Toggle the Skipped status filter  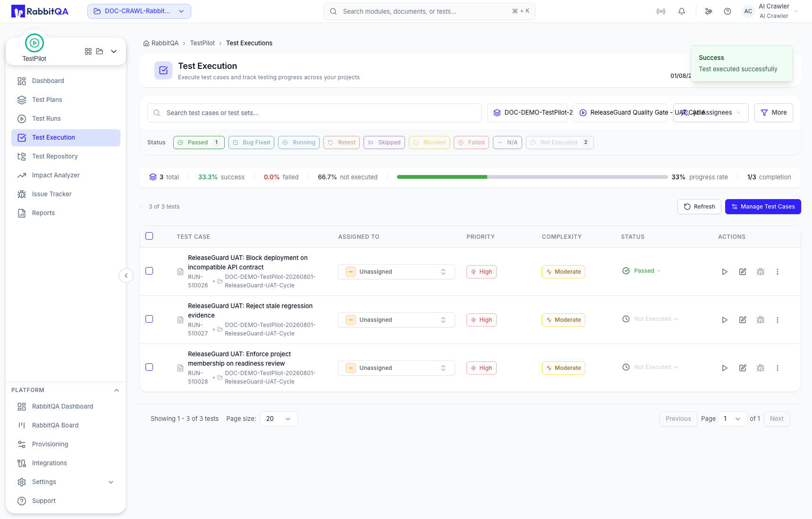384,142
